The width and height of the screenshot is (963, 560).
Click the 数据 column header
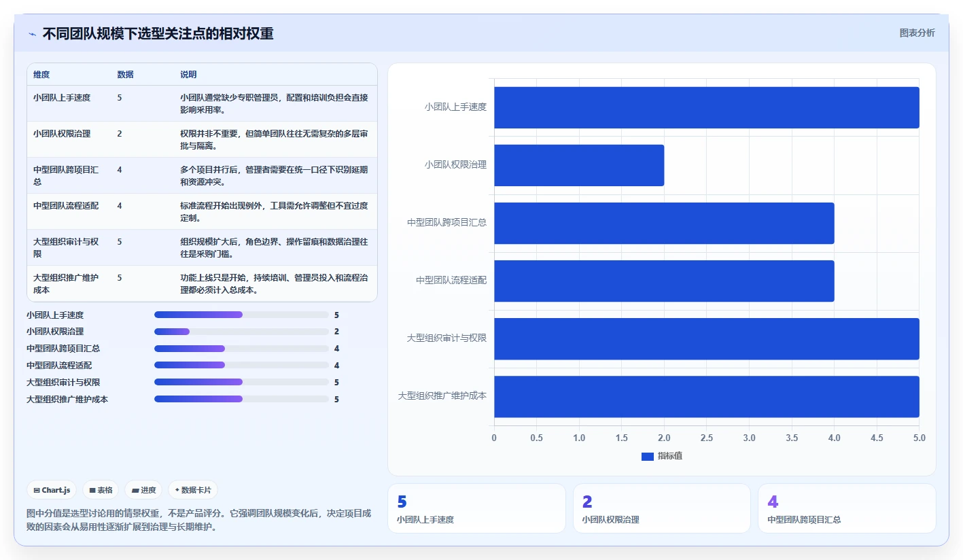tap(125, 75)
